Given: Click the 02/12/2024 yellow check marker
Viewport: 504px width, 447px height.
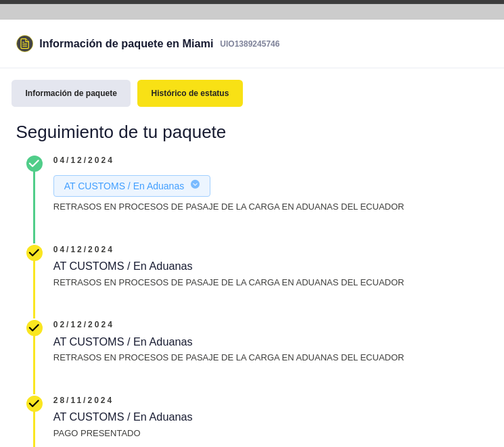Looking at the screenshot, I should tap(35, 328).
